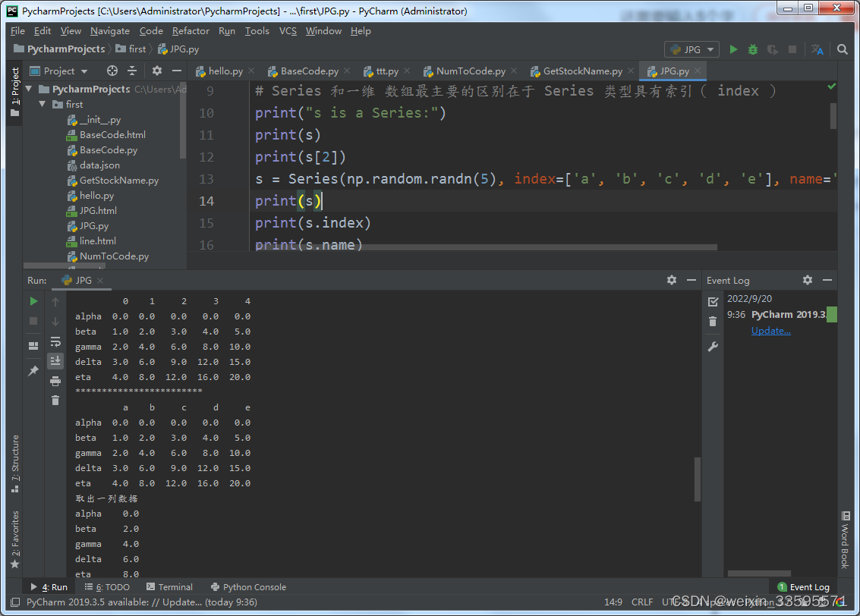
Task: Rerun JPG with the Run panel's green arrow
Action: (33, 301)
